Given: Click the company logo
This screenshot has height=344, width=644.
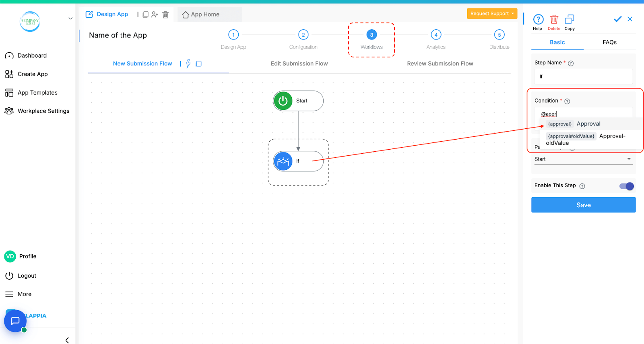Looking at the screenshot, I should 30,21.
